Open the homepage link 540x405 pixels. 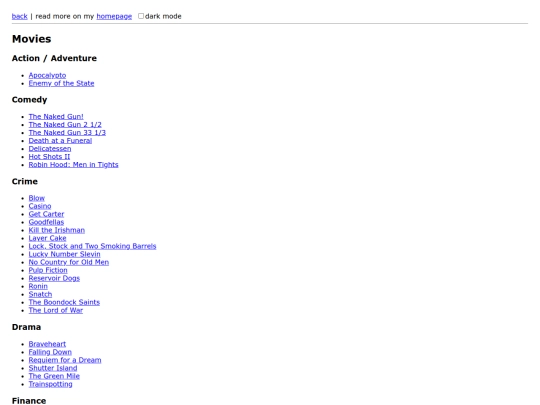click(x=114, y=16)
